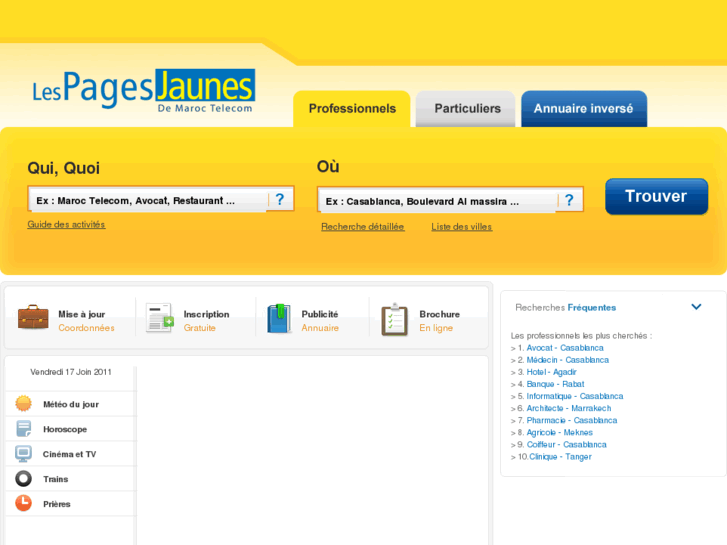The width and height of the screenshot is (727, 545).
Task: Open the Recherche détaillée link
Action: click(x=363, y=227)
